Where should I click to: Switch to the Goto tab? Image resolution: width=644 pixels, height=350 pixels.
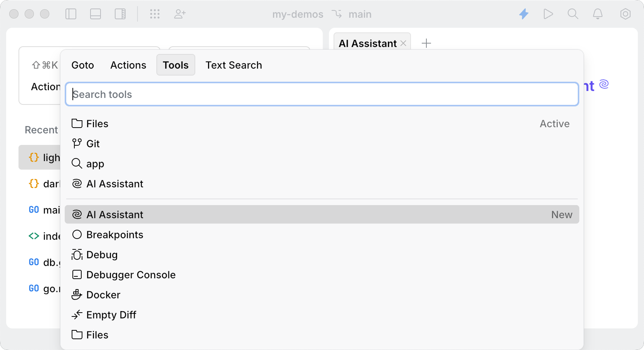click(82, 65)
